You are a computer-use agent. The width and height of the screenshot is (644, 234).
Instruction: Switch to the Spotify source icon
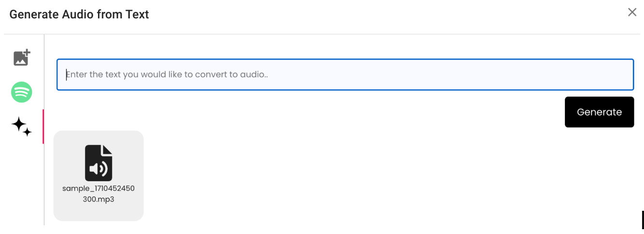[22, 92]
